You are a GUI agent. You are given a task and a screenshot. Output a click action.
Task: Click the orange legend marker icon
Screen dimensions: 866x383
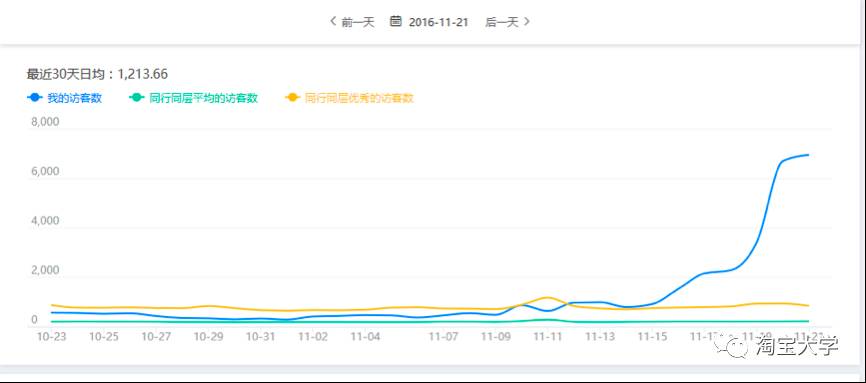(293, 98)
